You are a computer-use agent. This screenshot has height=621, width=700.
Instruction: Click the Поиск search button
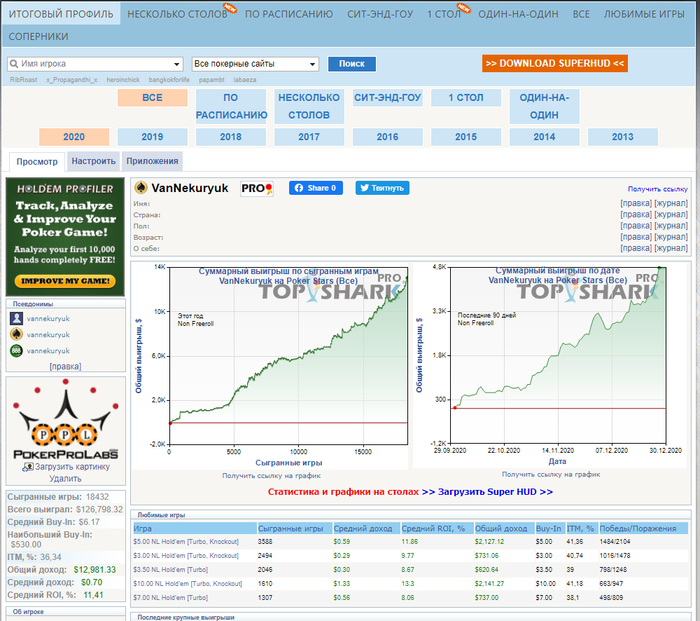click(352, 64)
